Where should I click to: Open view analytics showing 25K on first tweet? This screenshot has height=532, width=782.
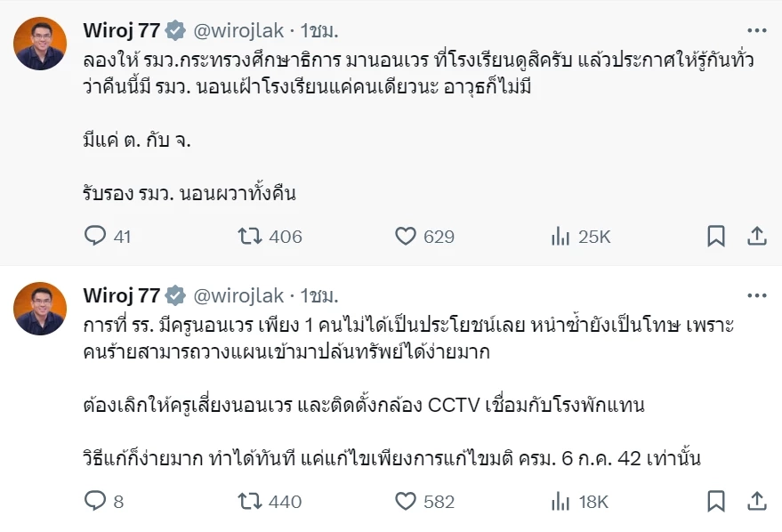coord(560,237)
